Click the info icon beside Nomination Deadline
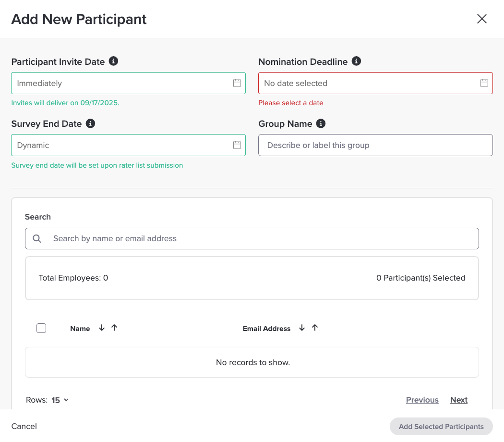504x442 pixels. pyautogui.click(x=356, y=61)
